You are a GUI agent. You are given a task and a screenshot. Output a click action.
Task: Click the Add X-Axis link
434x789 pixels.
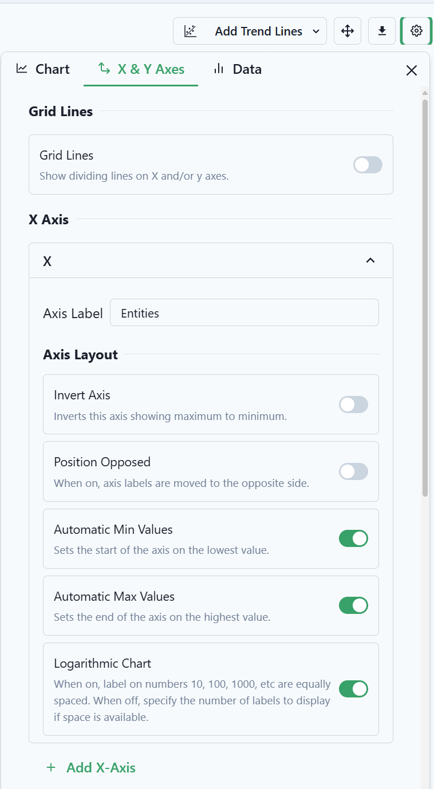pyautogui.click(x=91, y=767)
